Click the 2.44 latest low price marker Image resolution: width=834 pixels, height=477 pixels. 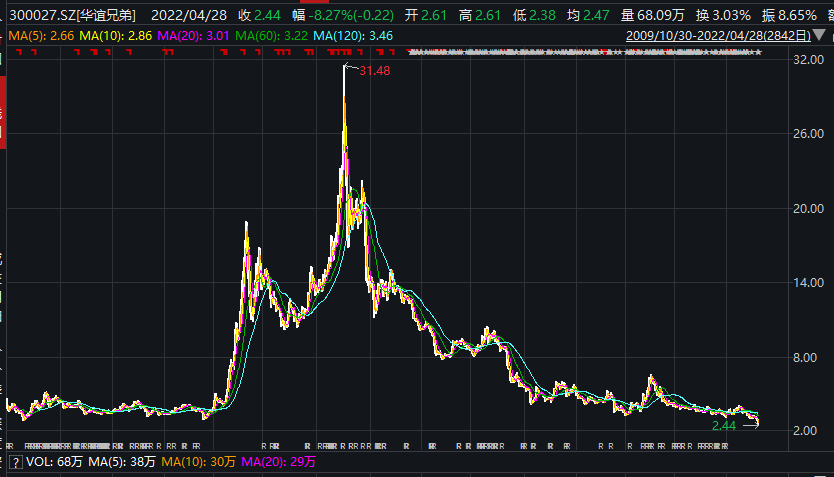(723, 426)
